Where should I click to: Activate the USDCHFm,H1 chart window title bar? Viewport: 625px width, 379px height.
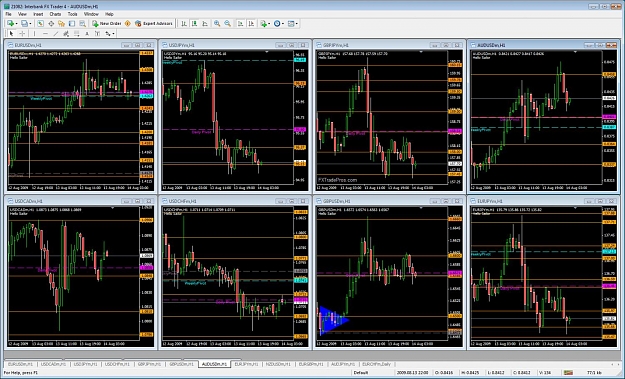234,201
